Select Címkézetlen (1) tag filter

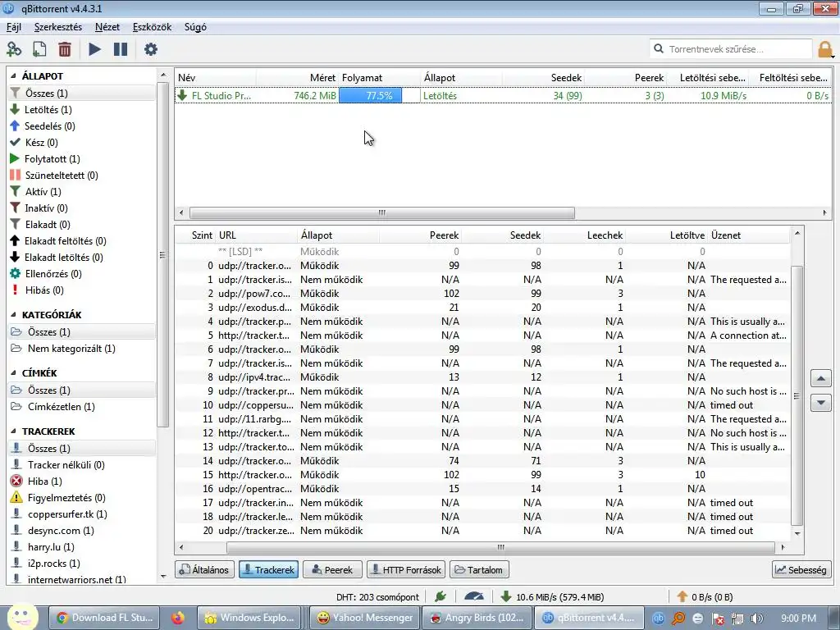(82, 407)
